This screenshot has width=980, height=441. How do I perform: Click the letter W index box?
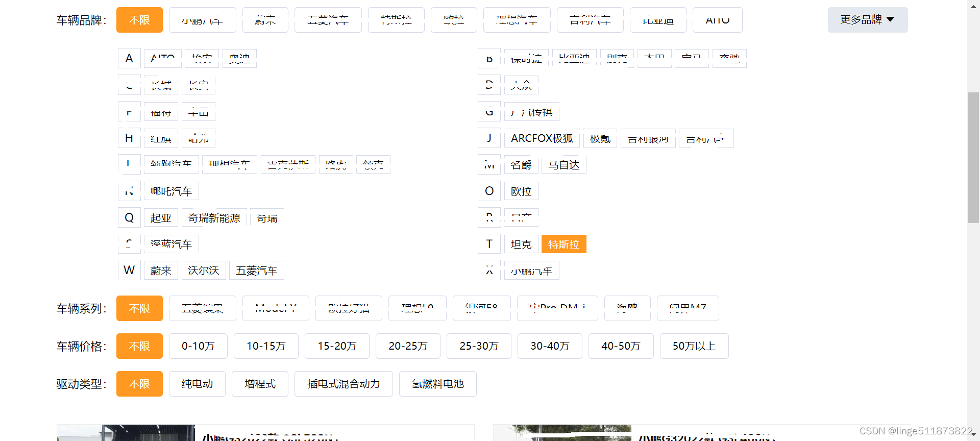[x=129, y=271]
